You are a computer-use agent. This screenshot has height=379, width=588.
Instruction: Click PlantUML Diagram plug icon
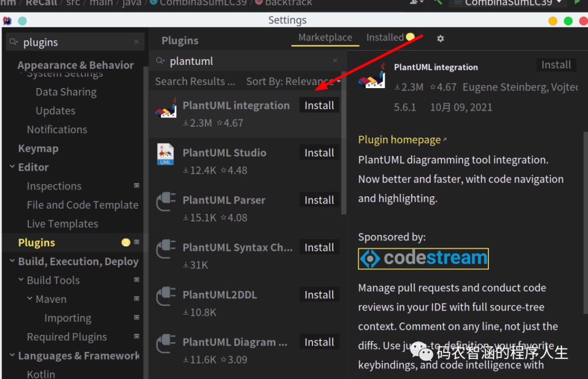point(166,344)
